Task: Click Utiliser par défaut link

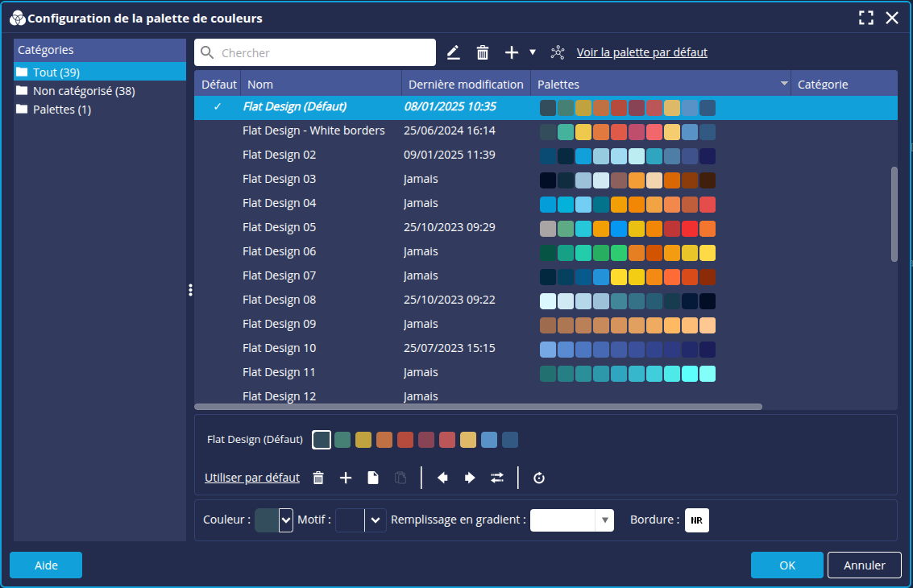Action: (252, 478)
